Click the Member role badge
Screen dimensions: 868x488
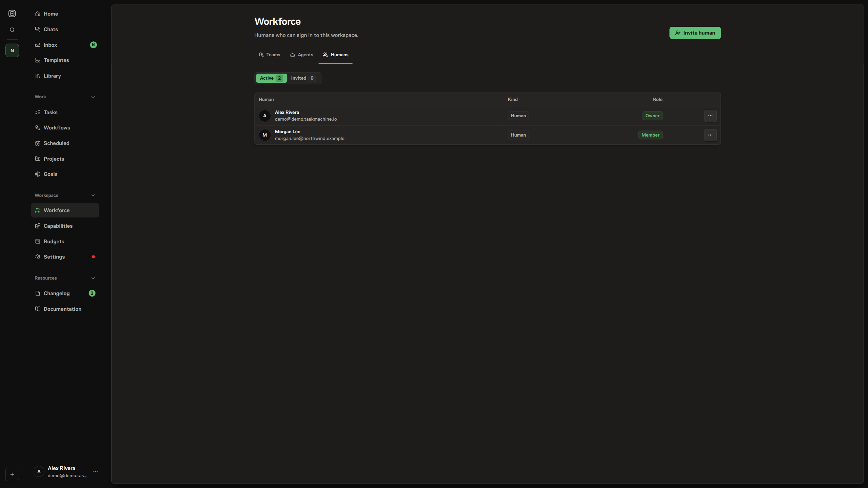tap(650, 135)
